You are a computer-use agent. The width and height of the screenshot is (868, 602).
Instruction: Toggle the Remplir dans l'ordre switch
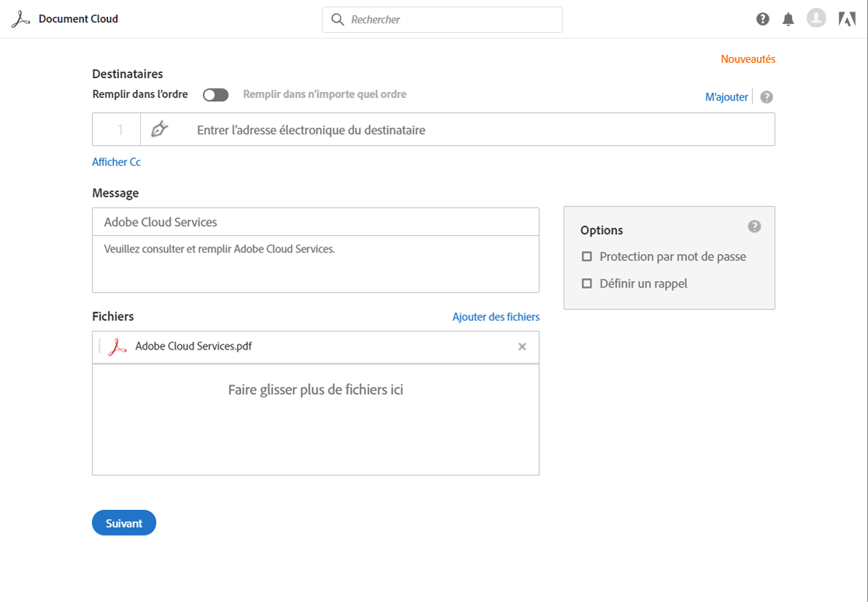pos(215,95)
